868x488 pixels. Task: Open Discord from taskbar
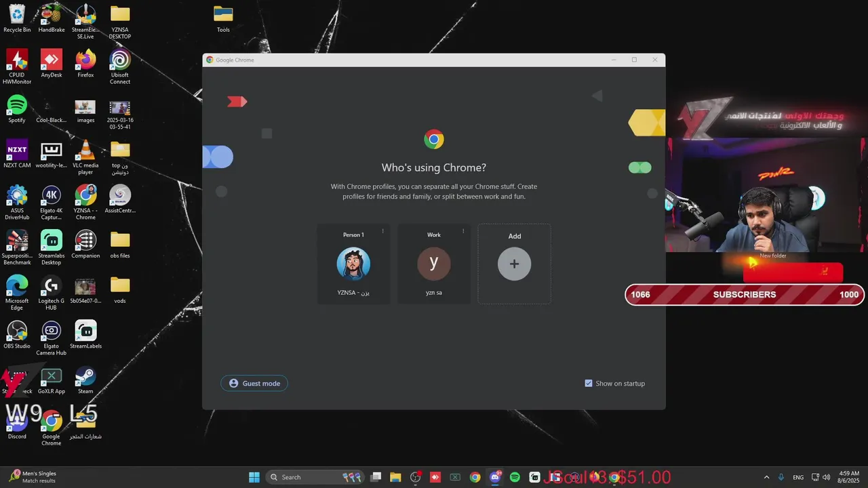pyautogui.click(x=495, y=477)
